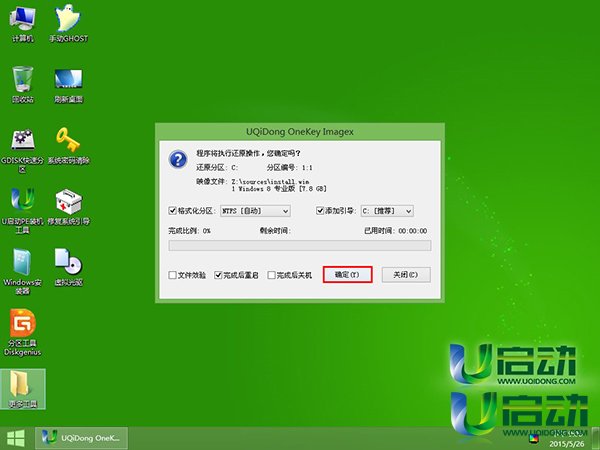Launch the 修复系统引导 first-aid kit icon
This screenshot has width=600, height=450.
tap(68, 207)
